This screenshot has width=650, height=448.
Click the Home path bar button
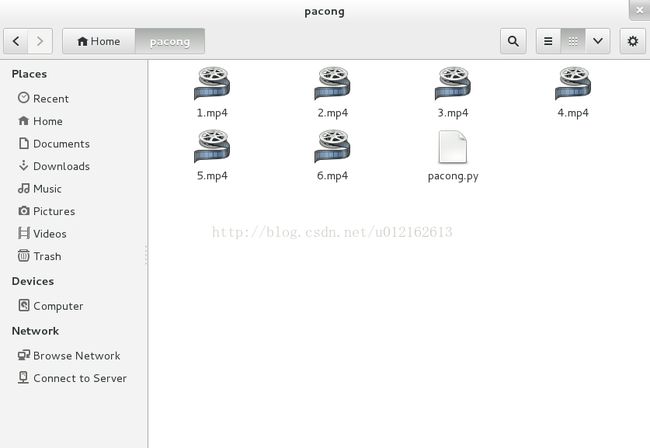coord(99,41)
